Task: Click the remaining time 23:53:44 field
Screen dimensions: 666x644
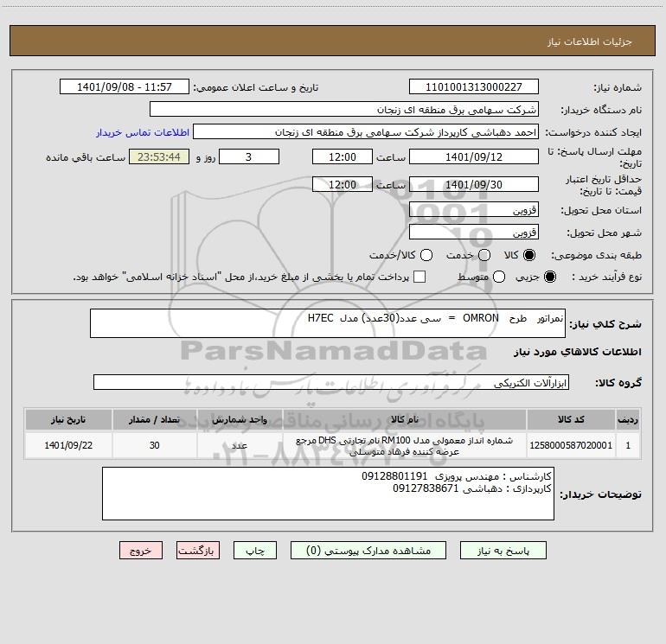Action: point(159,156)
